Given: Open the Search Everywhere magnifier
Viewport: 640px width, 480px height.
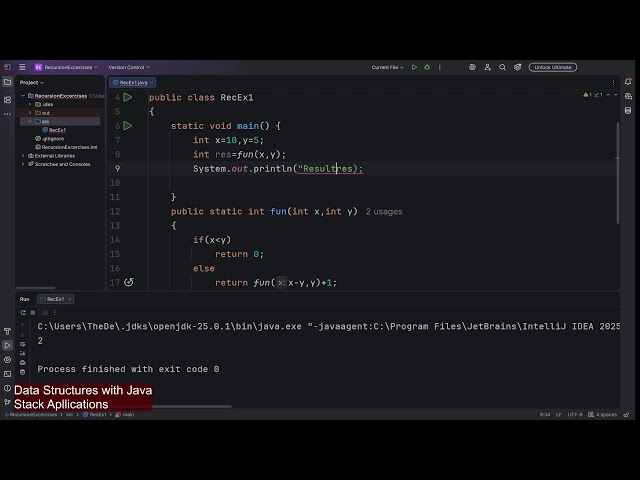Looking at the screenshot, I should [502, 67].
